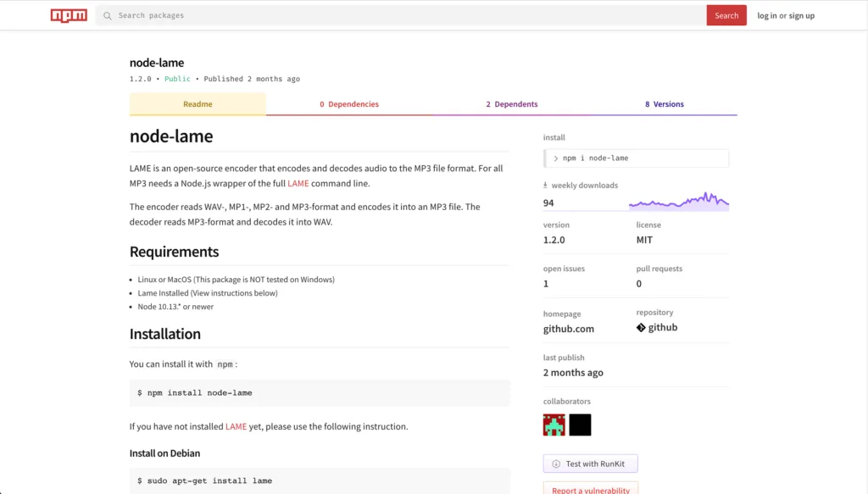Click the search magnifier icon
Viewport: 868px width, 494px height.
108,15
